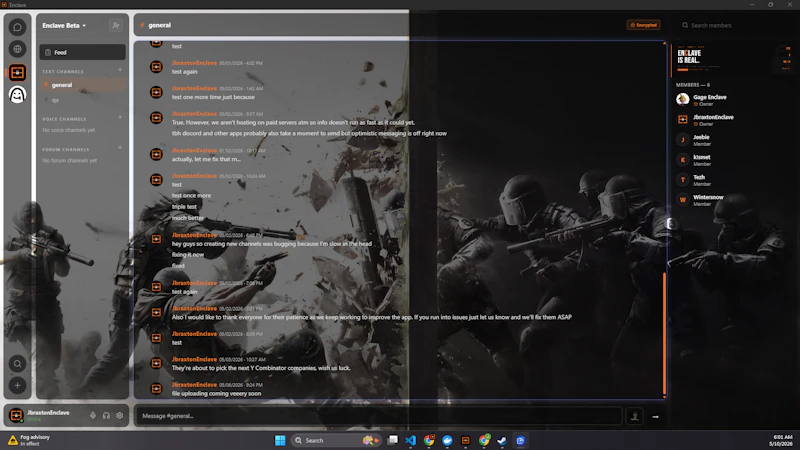
Task: Open kismet member entry
Action: tap(734, 160)
